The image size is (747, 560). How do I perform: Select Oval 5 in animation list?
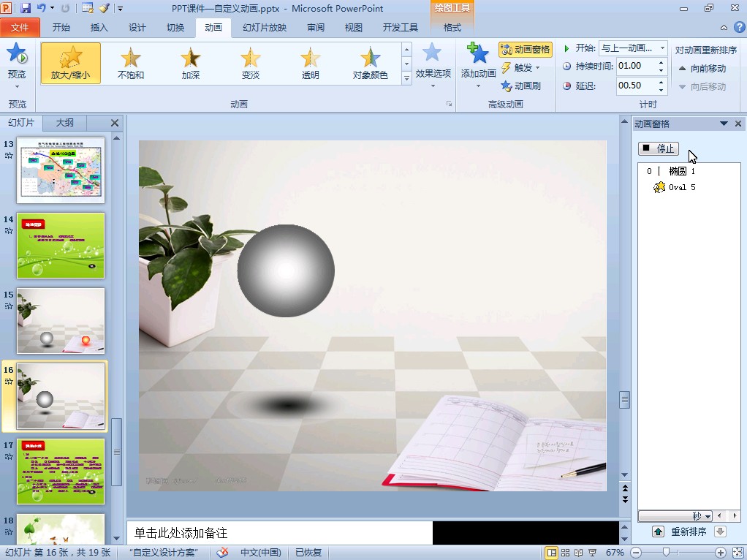coord(681,187)
